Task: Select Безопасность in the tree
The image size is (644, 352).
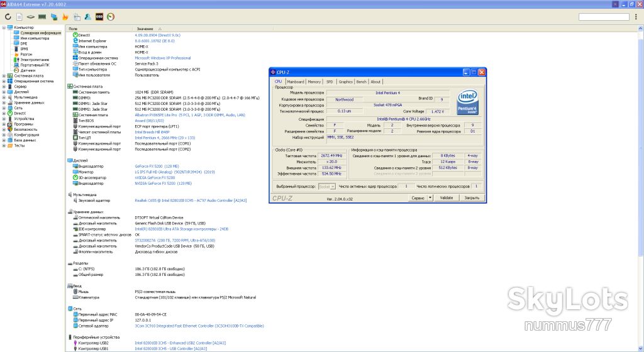Action: (x=25, y=129)
